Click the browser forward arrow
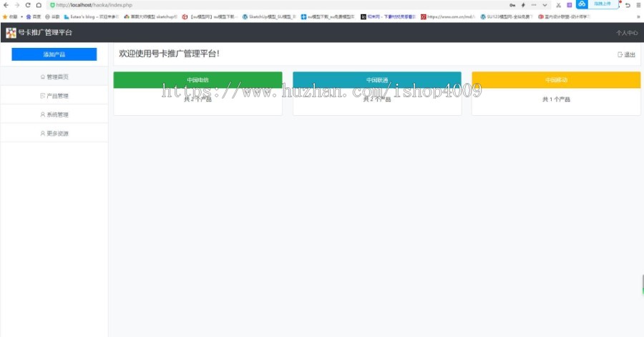 click(17, 5)
